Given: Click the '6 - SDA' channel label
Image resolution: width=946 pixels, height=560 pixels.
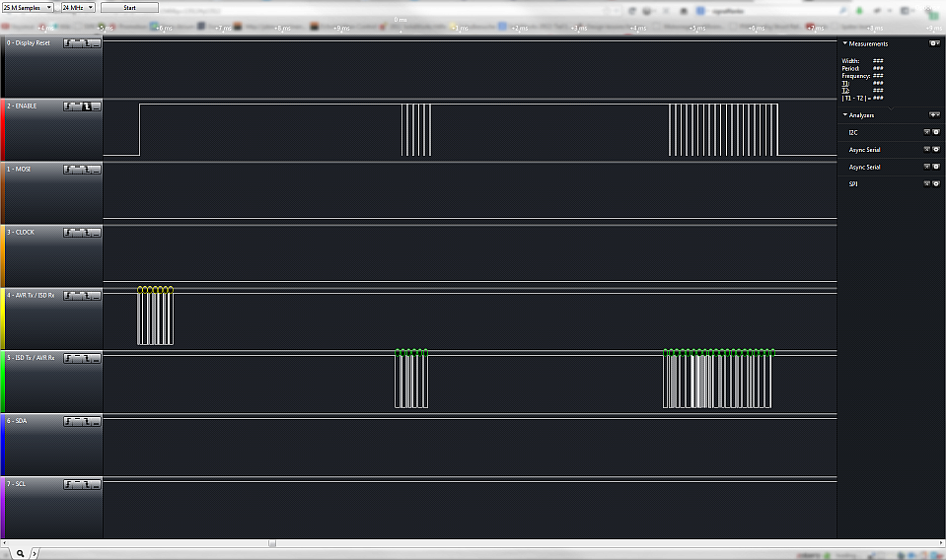Looking at the screenshot, I should pyautogui.click(x=17, y=421).
